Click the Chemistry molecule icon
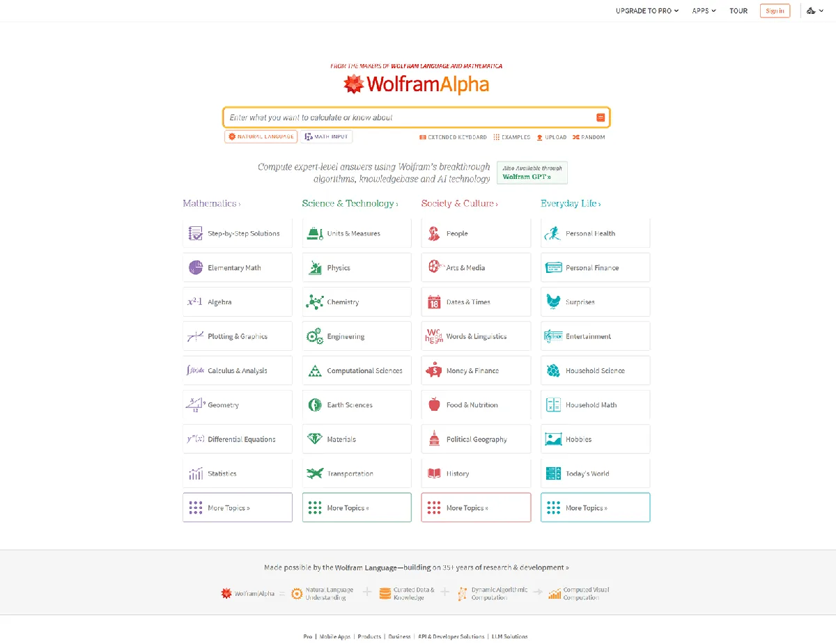The width and height of the screenshot is (836, 644). point(315,302)
